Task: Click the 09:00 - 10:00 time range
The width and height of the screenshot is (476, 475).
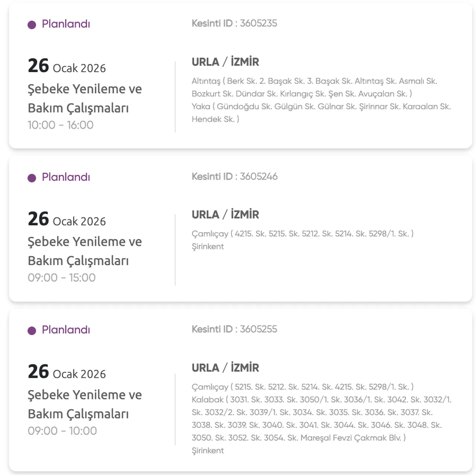Action: click(62, 431)
